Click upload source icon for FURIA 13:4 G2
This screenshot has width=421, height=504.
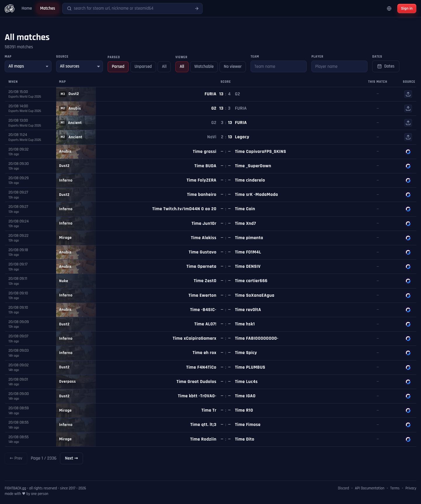click(408, 94)
